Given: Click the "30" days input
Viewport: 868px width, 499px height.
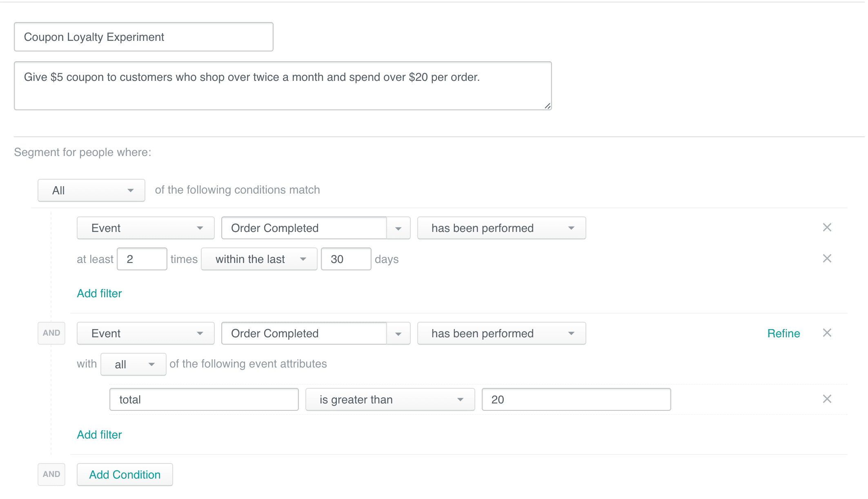Looking at the screenshot, I should 346,259.
